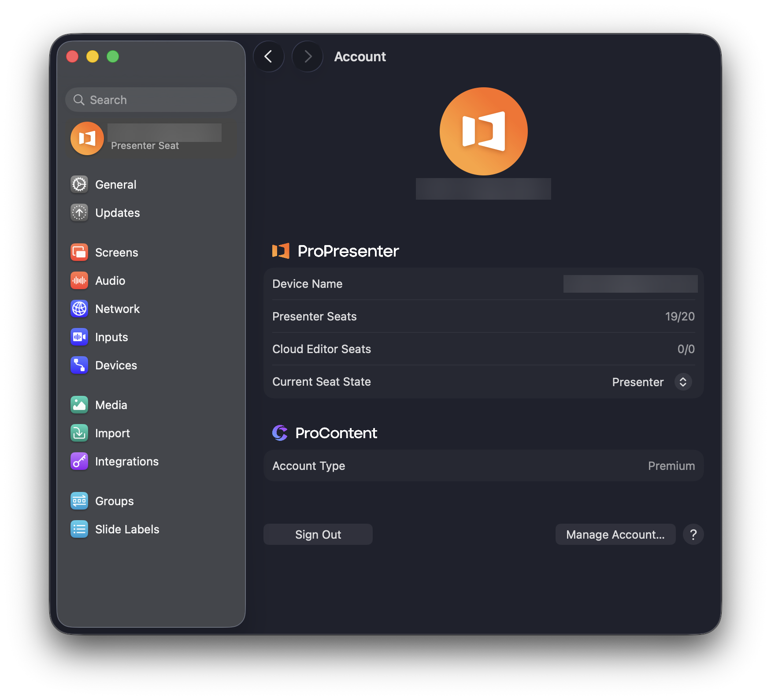Open the Media picture icon

(x=79, y=405)
